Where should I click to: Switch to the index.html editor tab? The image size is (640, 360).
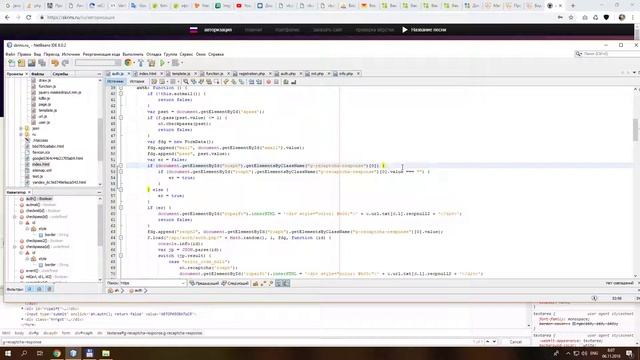click(x=147, y=74)
